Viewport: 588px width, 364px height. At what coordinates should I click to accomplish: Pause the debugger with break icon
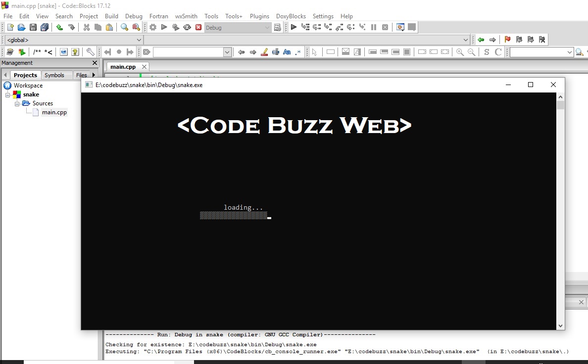[x=374, y=27]
